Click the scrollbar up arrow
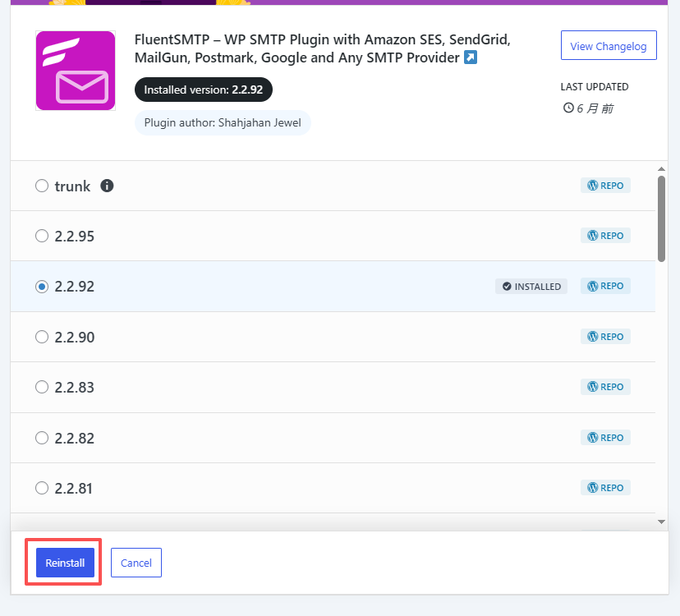Screen dimensions: 680x616 pos(661,168)
